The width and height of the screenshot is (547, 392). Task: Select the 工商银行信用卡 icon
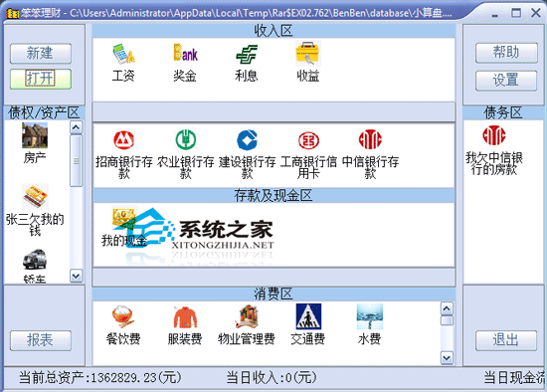(x=308, y=140)
